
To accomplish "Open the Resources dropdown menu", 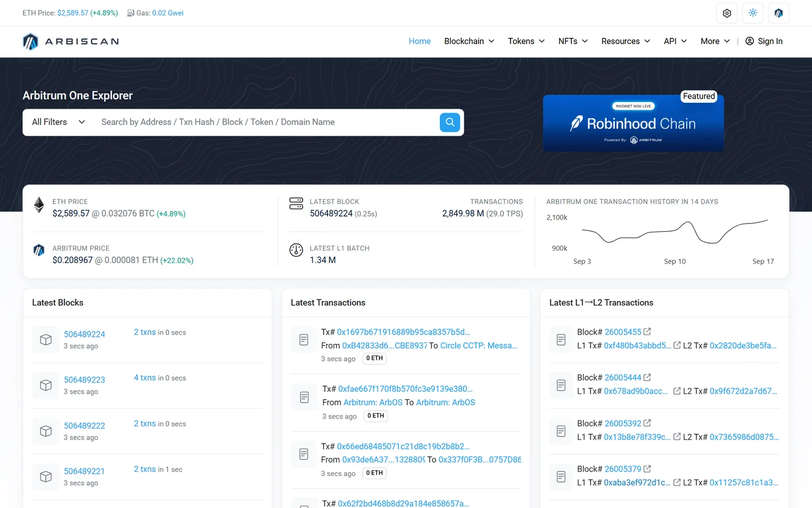I will click(626, 41).
